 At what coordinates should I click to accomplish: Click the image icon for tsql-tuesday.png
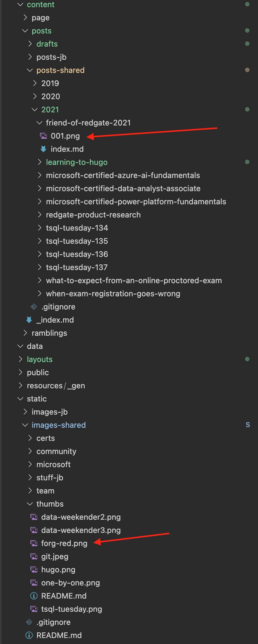pos(33,609)
